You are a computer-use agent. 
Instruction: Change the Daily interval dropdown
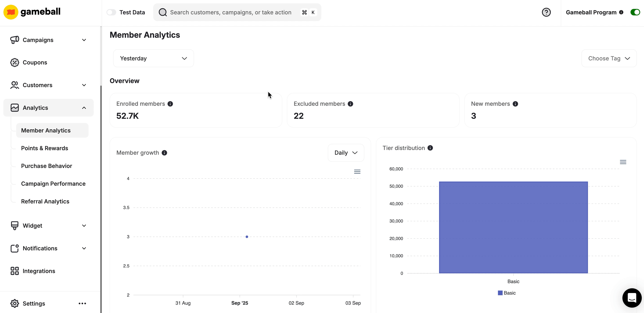(346, 152)
